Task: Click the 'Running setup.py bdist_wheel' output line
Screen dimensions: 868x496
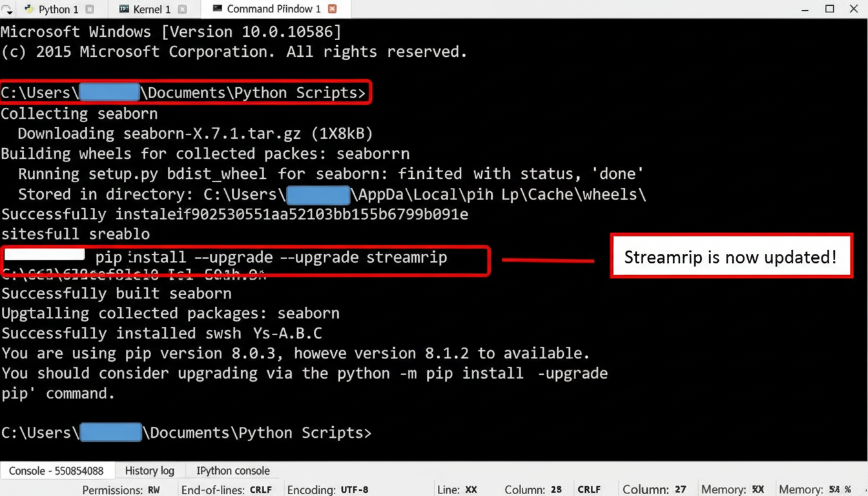Action: click(331, 174)
